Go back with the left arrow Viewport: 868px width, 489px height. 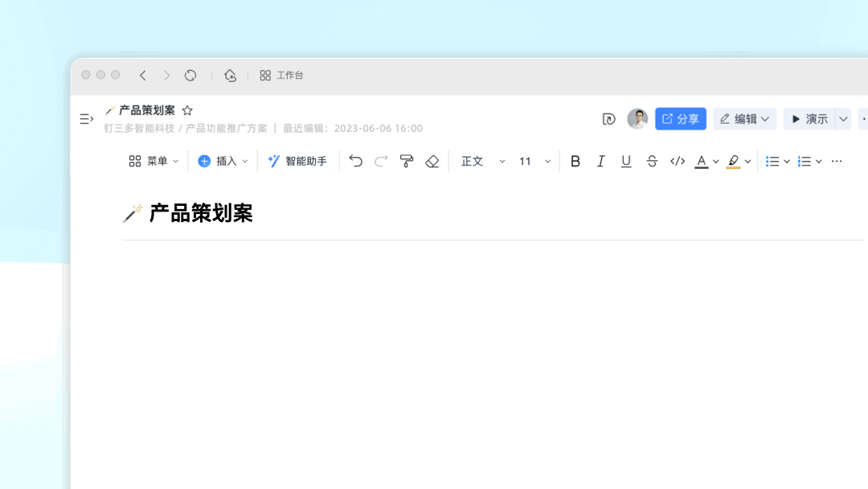(x=143, y=76)
